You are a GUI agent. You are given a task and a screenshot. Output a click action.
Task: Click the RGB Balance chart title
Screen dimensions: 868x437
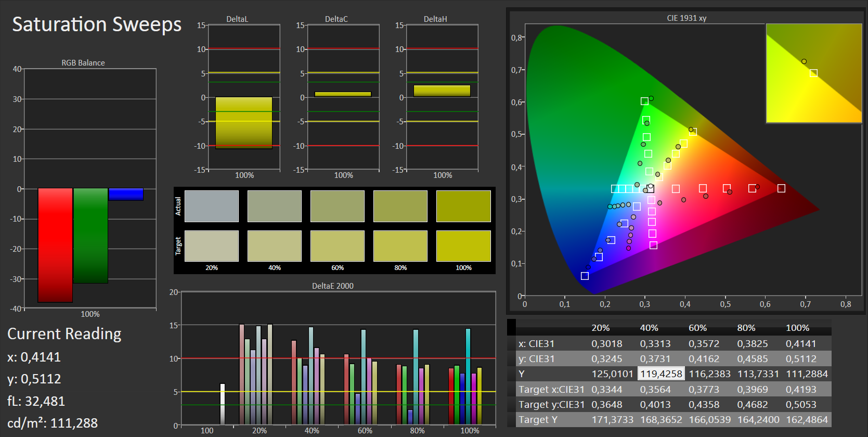83,63
